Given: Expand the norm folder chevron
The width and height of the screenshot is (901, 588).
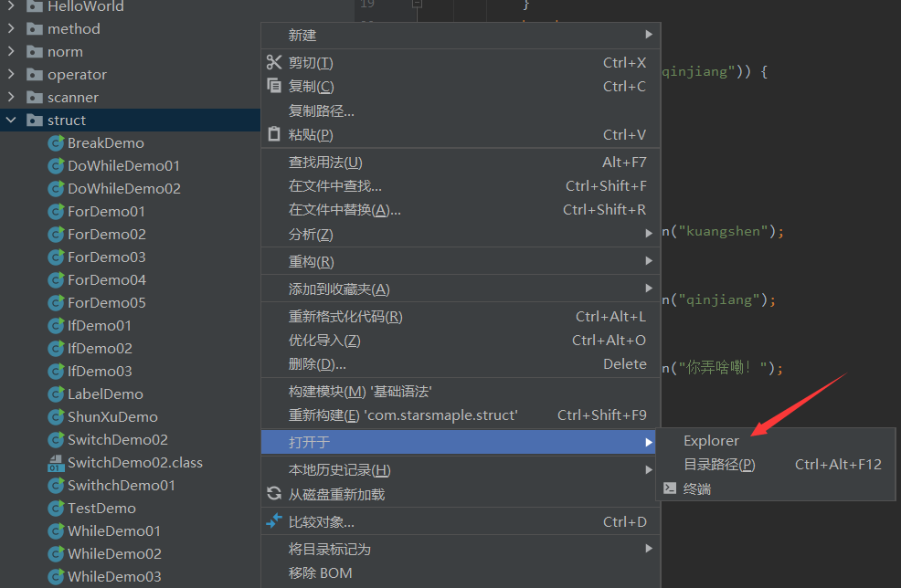Looking at the screenshot, I should pos(11,51).
